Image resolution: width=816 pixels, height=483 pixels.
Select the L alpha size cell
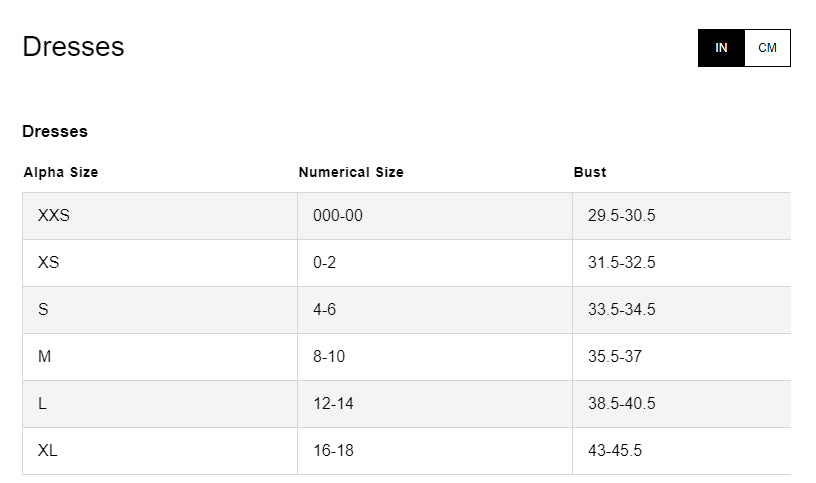pyautogui.click(x=42, y=404)
